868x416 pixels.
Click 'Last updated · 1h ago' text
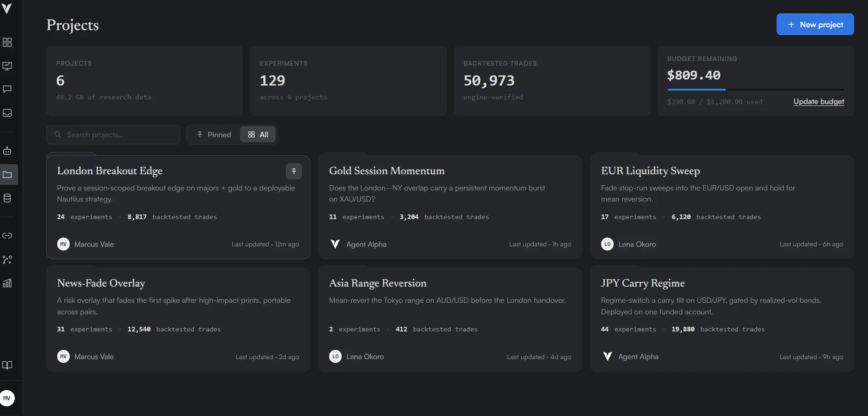540,244
